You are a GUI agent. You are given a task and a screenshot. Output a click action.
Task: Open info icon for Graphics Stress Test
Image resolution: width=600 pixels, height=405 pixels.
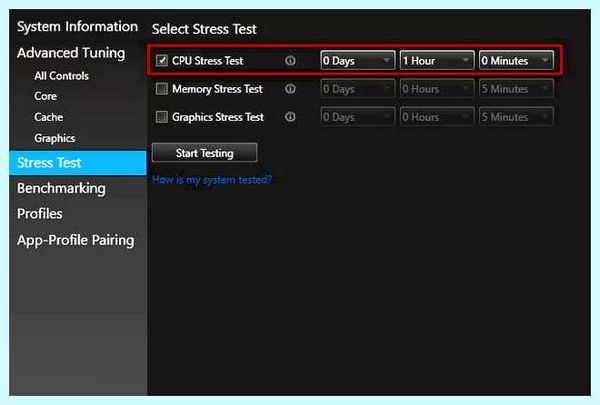tap(290, 117)
